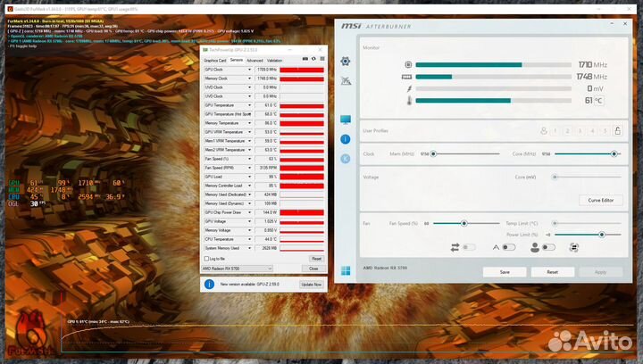
Task: Launch Kombustor via the K icon in Afterburner
Action: pyautogui.click(x=346, y=159)
